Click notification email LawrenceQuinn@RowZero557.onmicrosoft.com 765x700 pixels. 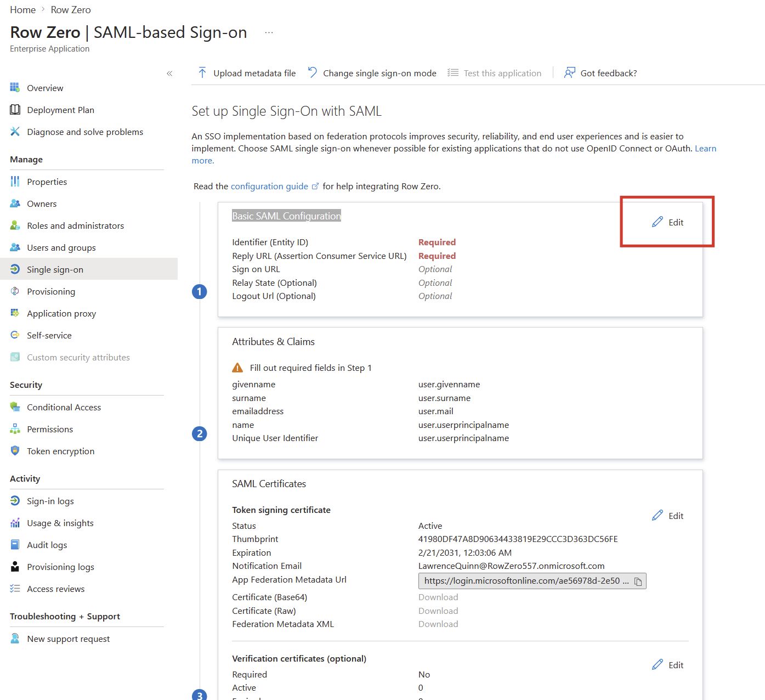pyautogui.click(x=512, y=566)
